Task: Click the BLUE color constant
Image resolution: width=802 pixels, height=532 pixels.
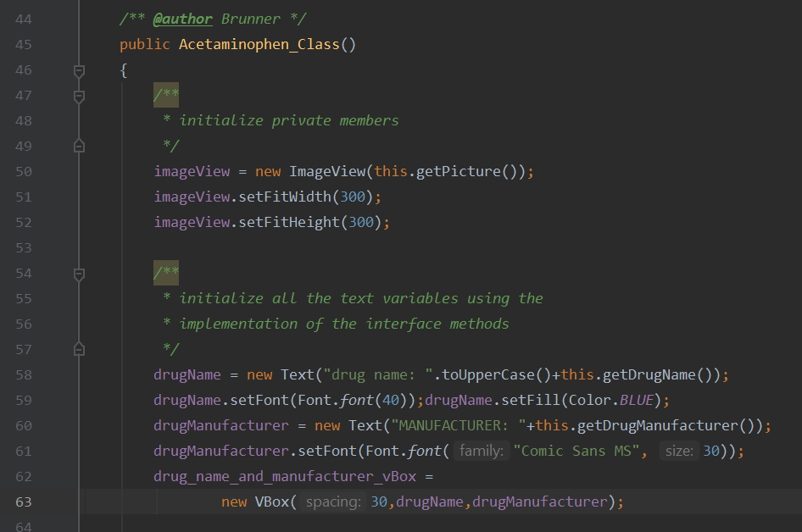Action: (x=637, y=401)
